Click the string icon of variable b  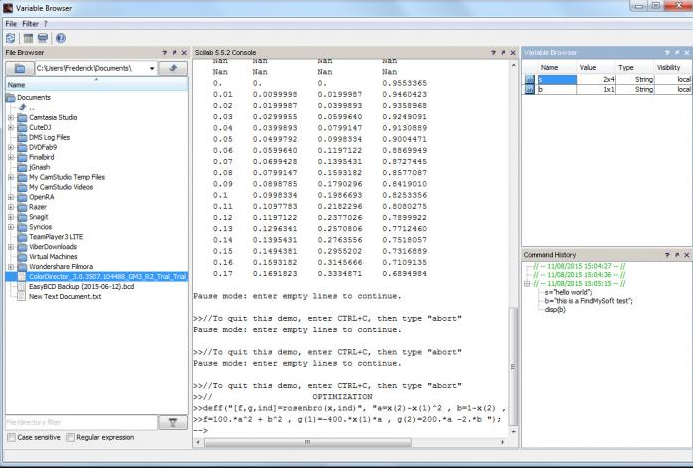coord(530,90)
